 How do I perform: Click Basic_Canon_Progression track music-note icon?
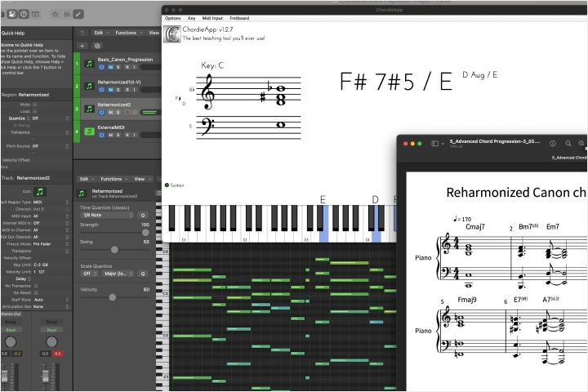[x=89, y=64]
